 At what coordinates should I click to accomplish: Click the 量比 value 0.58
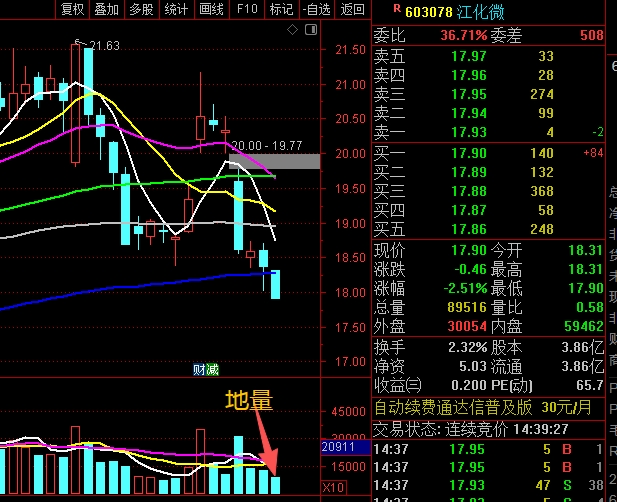(x=589, y=307)
